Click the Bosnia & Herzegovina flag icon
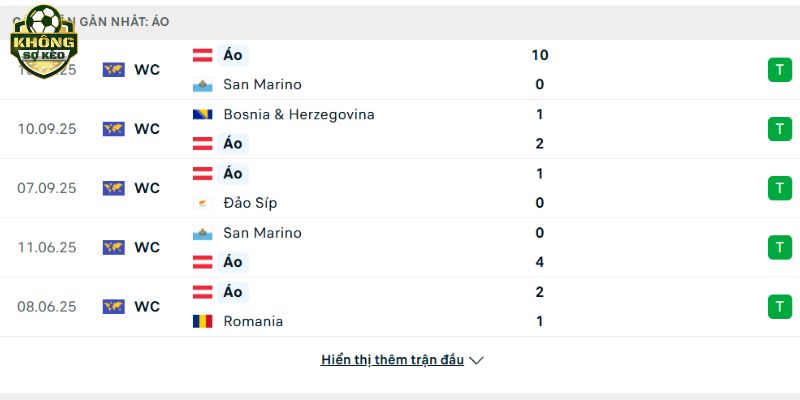Image resolution: width=800 pixels, height=400 pixels. pyautogui.click(x=202, y=114)
